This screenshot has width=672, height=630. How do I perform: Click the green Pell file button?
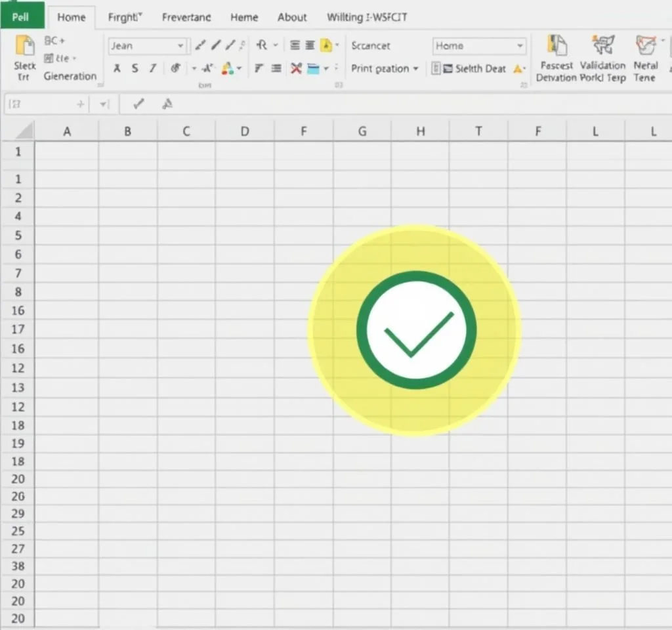click(22, 16)
